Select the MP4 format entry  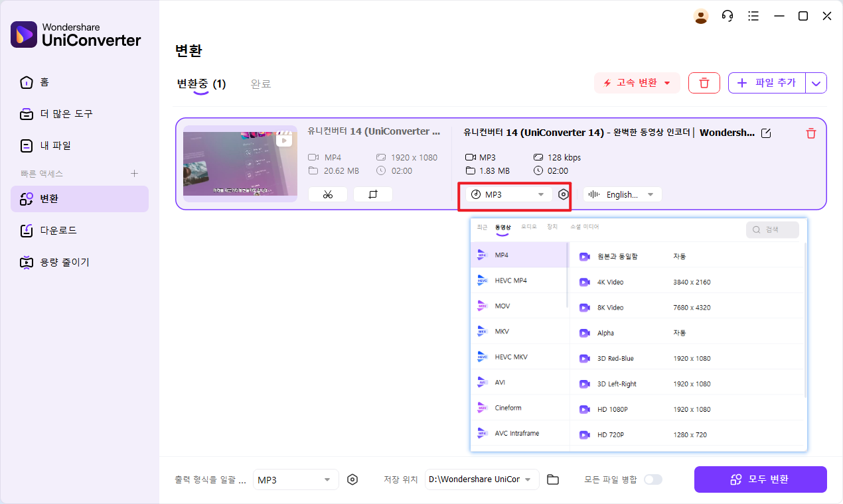point(519,255)
